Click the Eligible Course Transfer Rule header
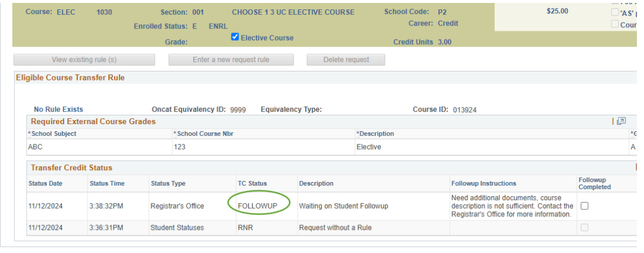Viewport: 644px width, 253px height. (x=70, y=77)
